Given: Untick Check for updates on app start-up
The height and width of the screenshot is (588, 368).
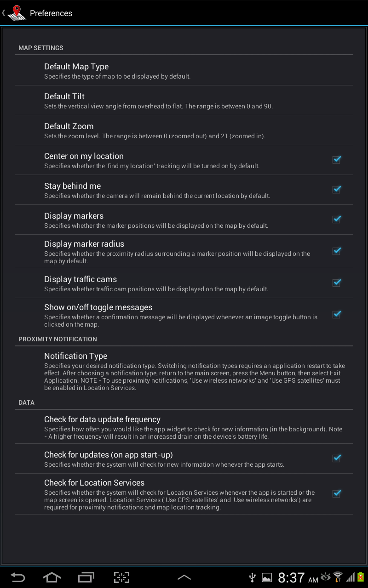Looking at the screenshot, I should tap(337, 458).
